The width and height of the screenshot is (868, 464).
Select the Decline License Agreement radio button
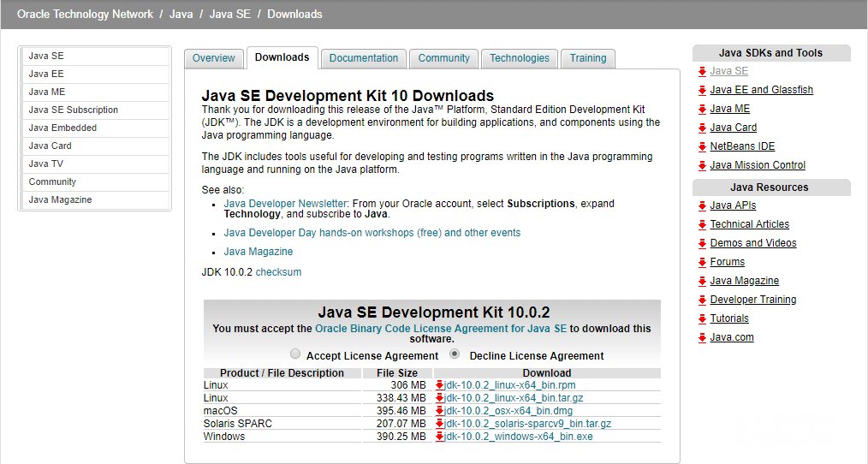tap(455, 354)
